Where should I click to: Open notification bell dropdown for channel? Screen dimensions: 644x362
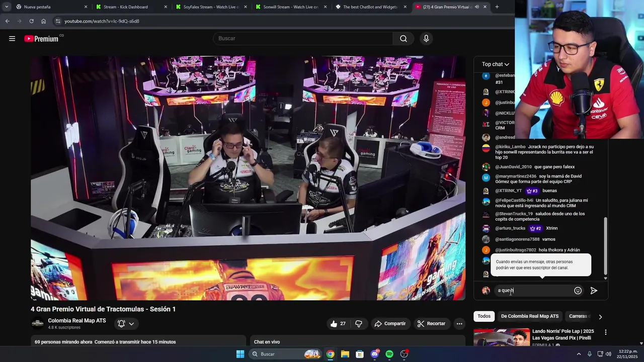tap(126, 324)
